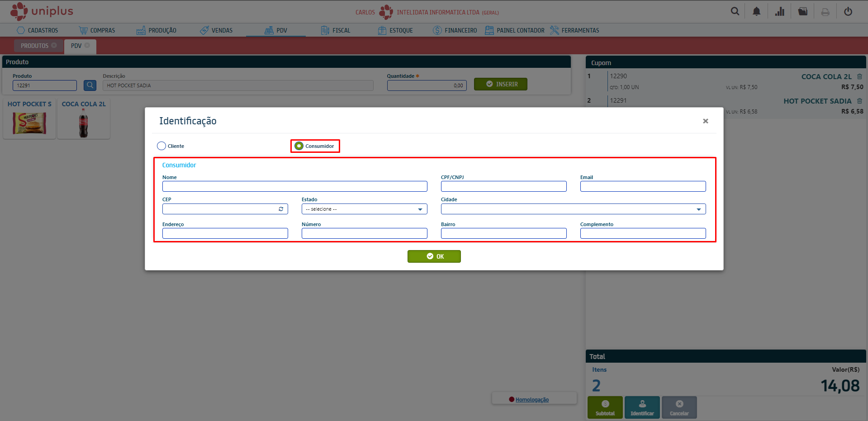868x421 pixels.
Task: Expand the Estado dropdown
Action: click(x=364, y=209)
